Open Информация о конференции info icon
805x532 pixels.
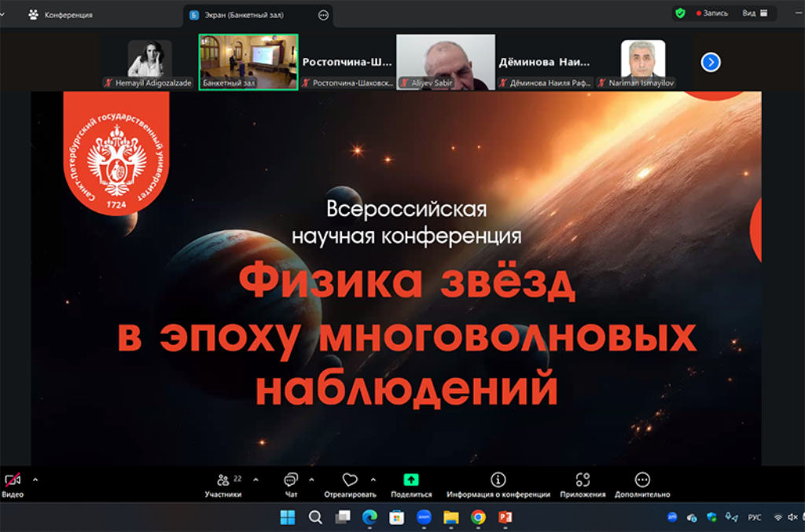[x=498, y=479]
